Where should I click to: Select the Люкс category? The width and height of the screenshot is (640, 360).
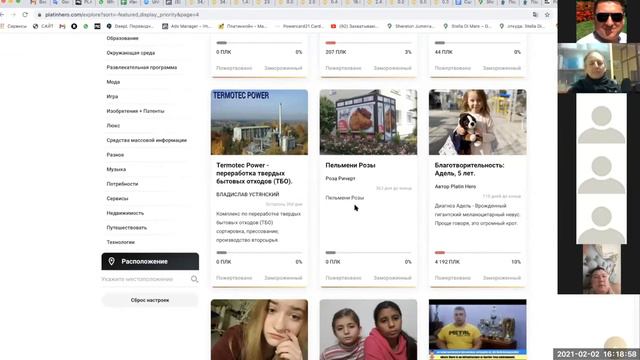[x=113, y=126]
